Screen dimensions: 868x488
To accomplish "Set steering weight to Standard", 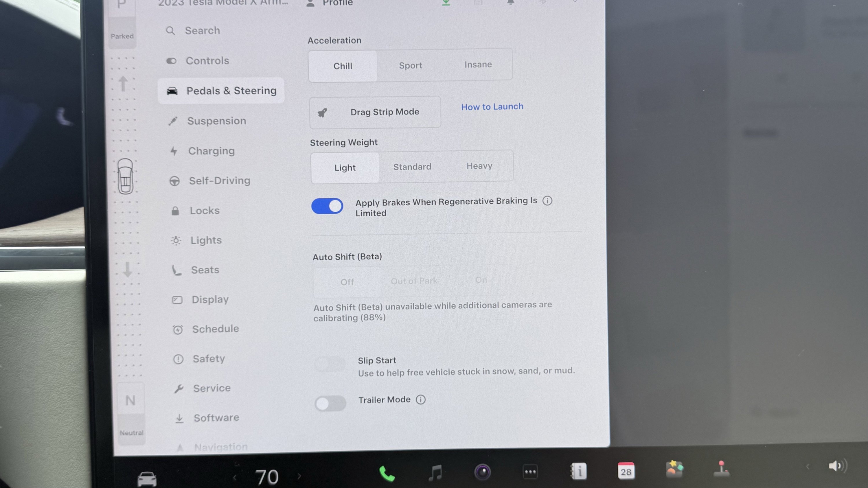I will coord(412,167).
